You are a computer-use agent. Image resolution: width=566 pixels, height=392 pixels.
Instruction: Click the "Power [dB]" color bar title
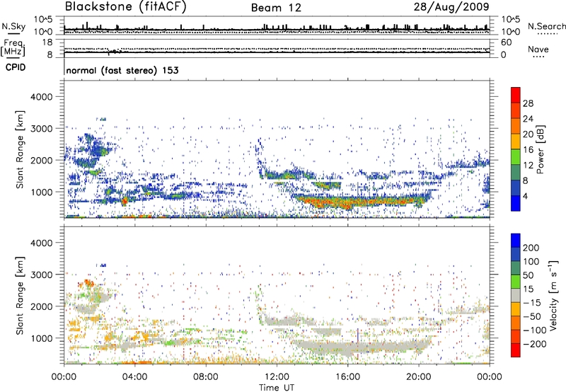(540, 149)
